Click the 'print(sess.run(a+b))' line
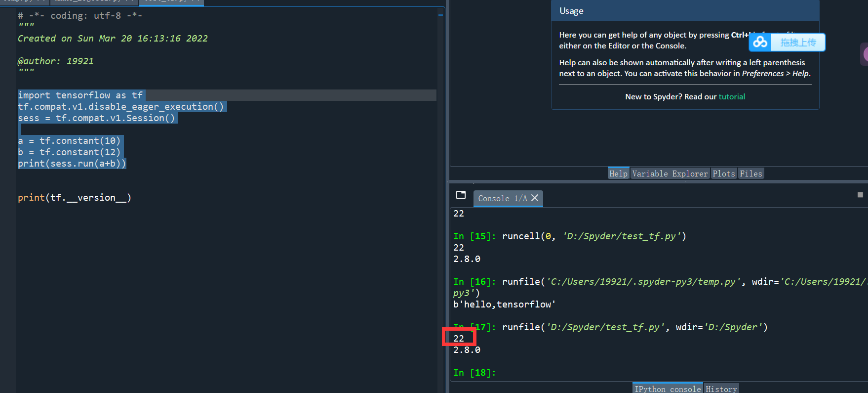The height and width of the screenshot is (393, 868). tap(72, 163)
